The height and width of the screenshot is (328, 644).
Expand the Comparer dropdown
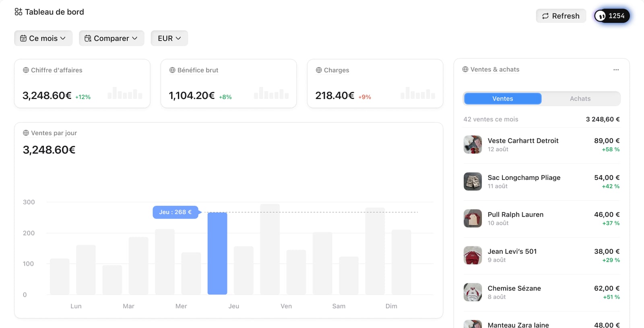click(x=111, y=38)
